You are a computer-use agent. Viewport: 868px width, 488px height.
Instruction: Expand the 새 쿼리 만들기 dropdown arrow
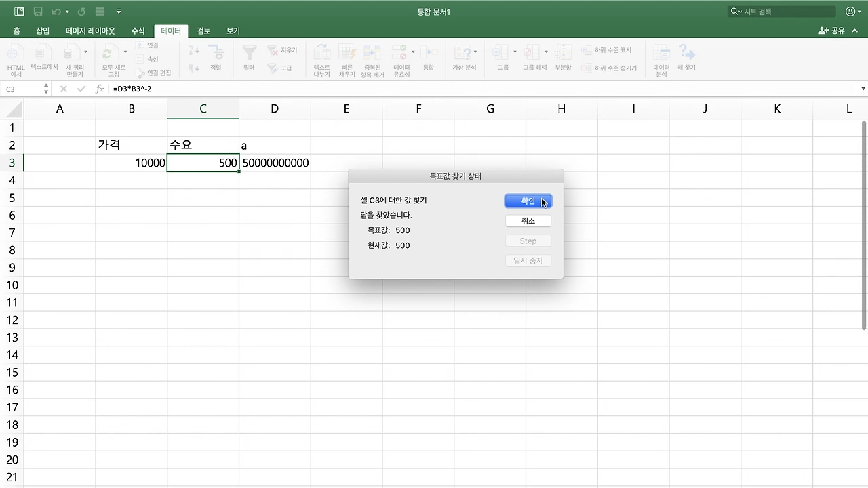(x=85, y=52)
